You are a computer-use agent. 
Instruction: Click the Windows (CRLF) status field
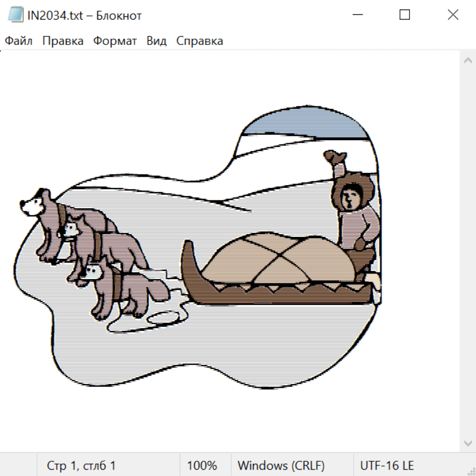point(280,465)
